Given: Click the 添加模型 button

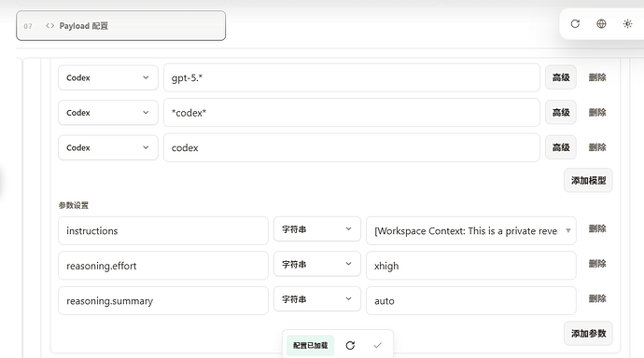Looking at the screenshot, I should [x=588, y=181].
